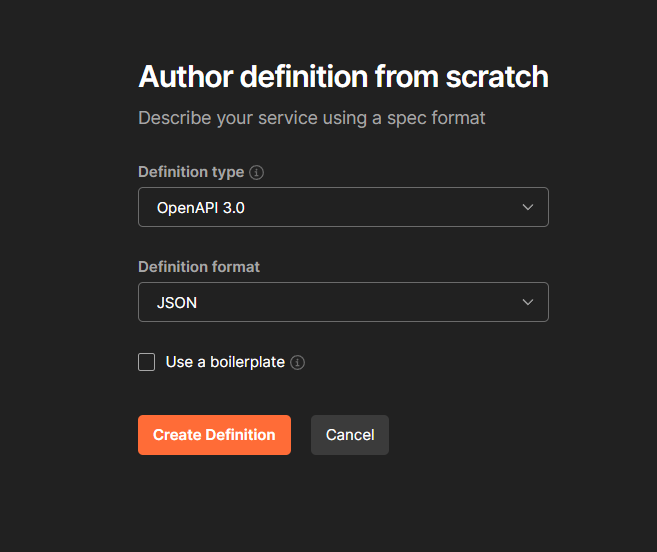Click the Cancel button
Screen dimensions: 657x552
pos(350,435)
